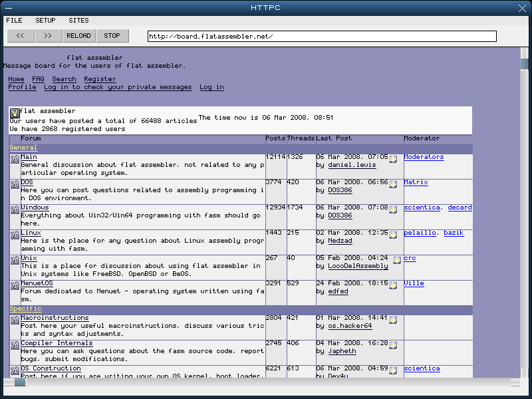Click the DOS forum icon
532x399 pixels.
pos(15,184)
